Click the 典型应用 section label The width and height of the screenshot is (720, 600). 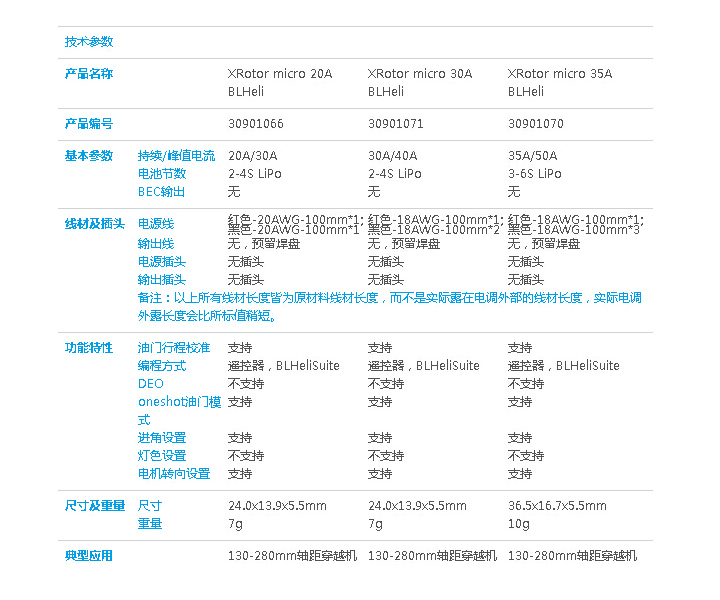(89, 556)
